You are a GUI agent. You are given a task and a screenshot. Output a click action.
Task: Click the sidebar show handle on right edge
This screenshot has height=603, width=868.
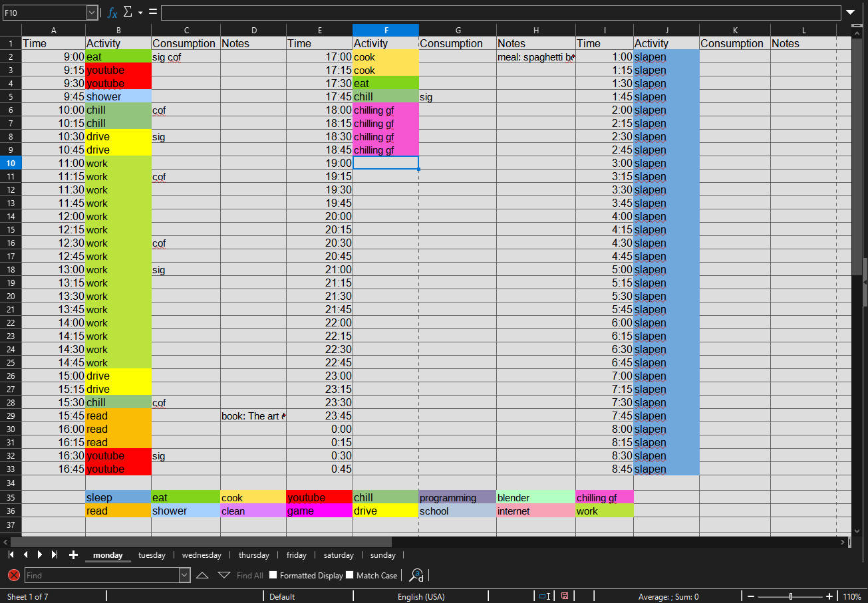(865, 282)
